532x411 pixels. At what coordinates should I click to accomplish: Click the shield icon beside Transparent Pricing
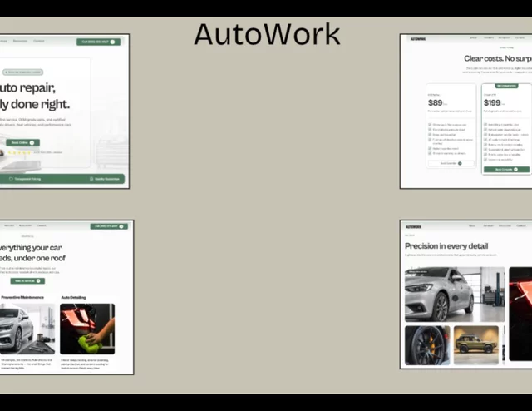pos(11,179)
